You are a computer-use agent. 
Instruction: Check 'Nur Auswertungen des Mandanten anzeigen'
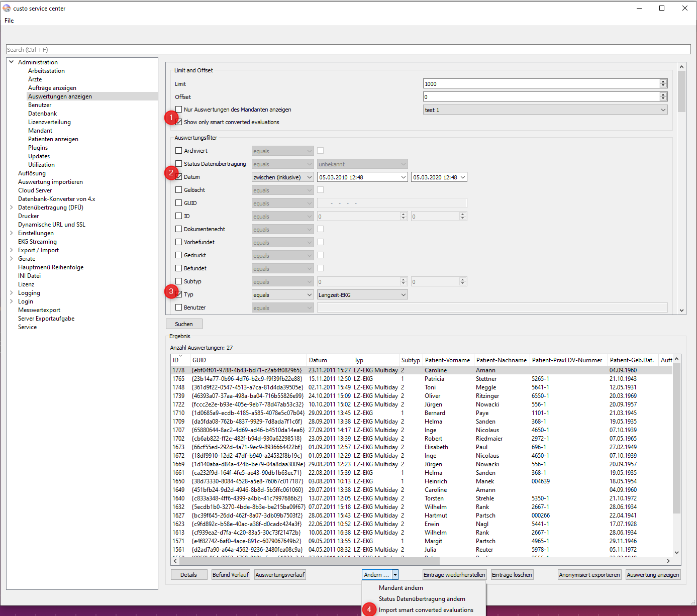click(x=178, y=110)
